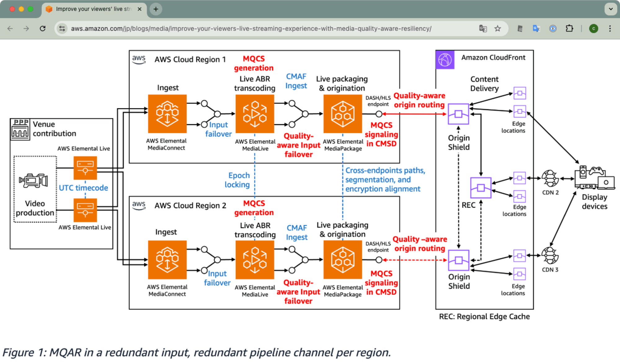This screenshot has width=620, height=364.
Task: Click the browser forward arrow
Action: 26,29
